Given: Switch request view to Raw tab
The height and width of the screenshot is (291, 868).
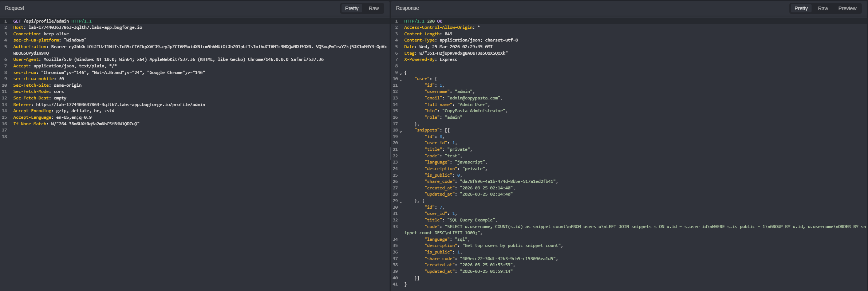Looking at the screenshot, I should click(374, 8).
